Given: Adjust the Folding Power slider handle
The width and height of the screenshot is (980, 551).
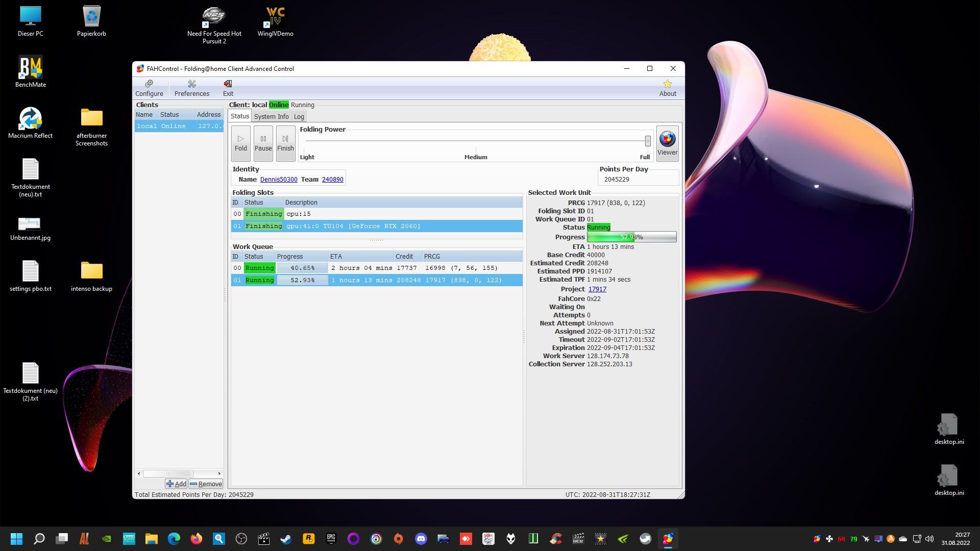Looking at the screenshot, I should tap(648, 141).
